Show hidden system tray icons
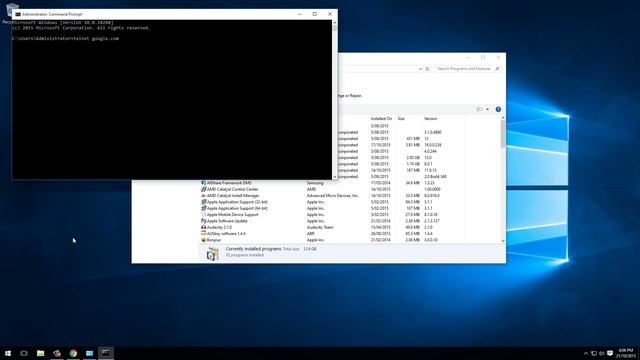640x360 pixels. 586,353
